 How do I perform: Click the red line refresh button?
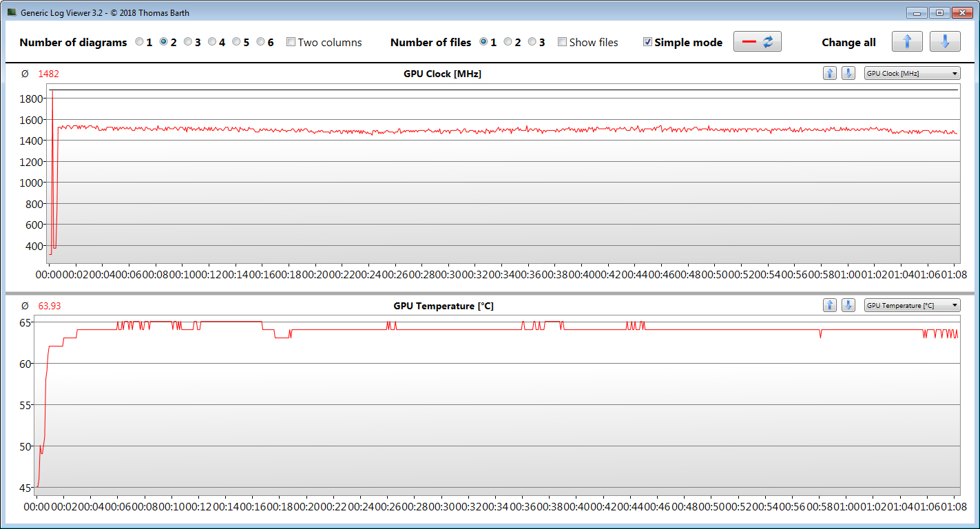click(758, 41)
